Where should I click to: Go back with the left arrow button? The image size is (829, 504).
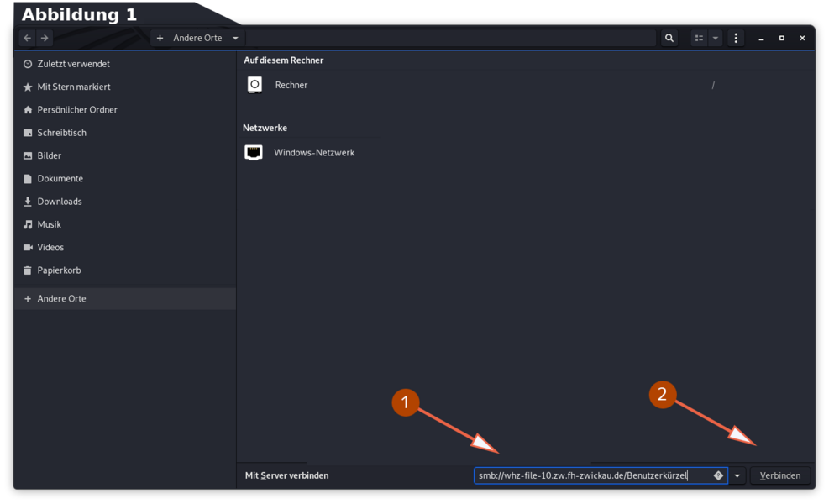click(28, 38)
